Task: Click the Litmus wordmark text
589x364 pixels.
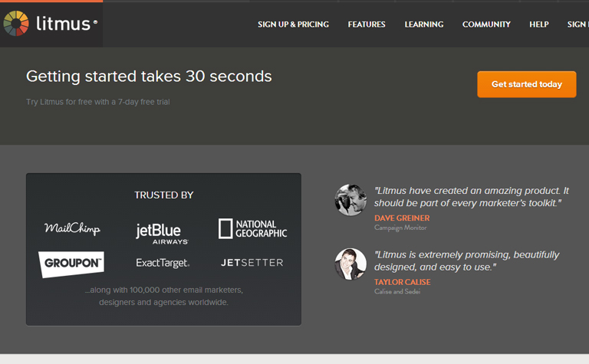Action: (64, 24)
